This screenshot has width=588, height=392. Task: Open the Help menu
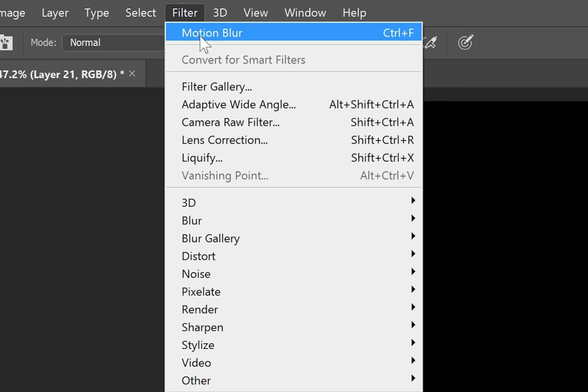354,13
